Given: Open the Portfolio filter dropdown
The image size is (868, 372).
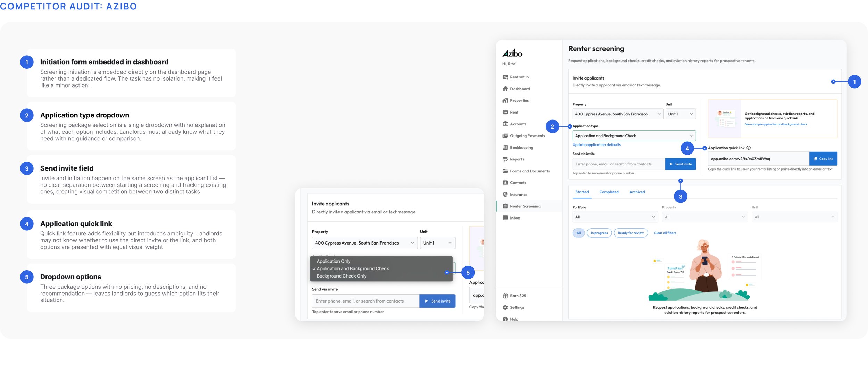Looking at the screenshot, I should pos(615,217).
